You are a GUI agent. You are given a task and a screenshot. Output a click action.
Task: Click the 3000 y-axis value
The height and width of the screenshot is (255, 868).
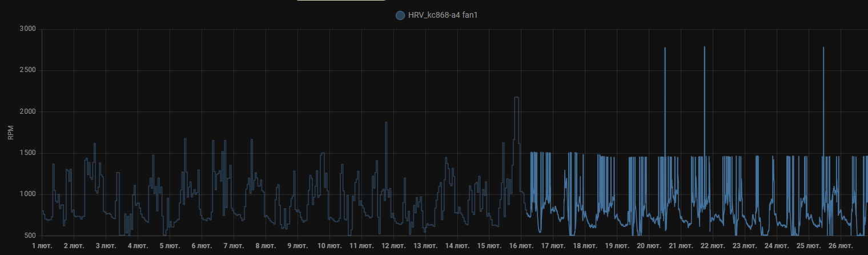click(28, 29)
